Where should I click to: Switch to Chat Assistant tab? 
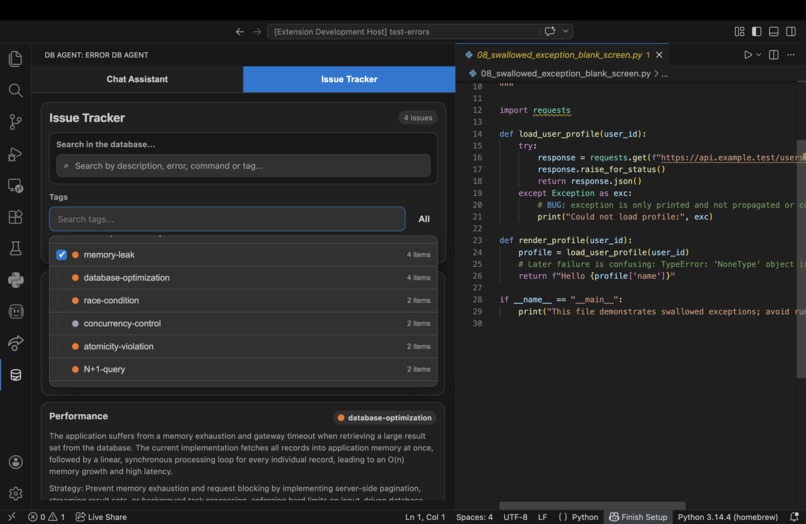pyautogui.click(x=137, y=79)
